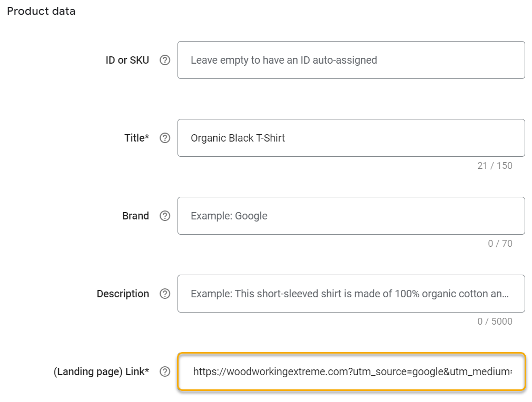Click the Description text field

pos(351,294)
